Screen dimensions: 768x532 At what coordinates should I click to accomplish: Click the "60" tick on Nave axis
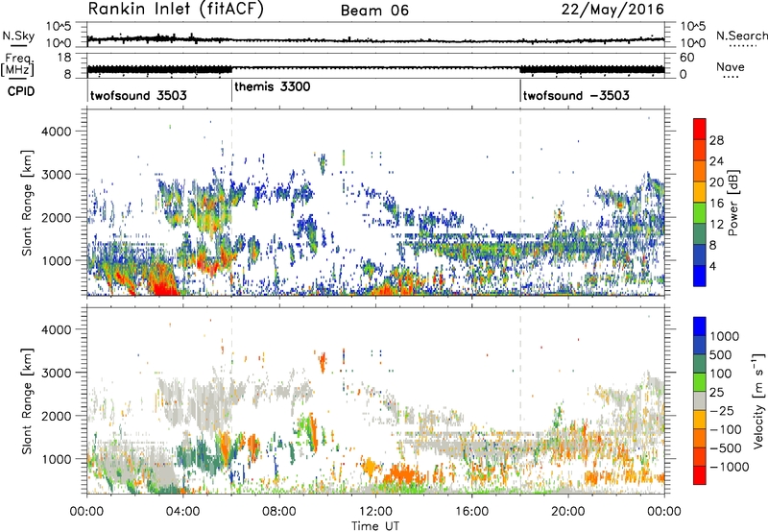pos(686,58)
